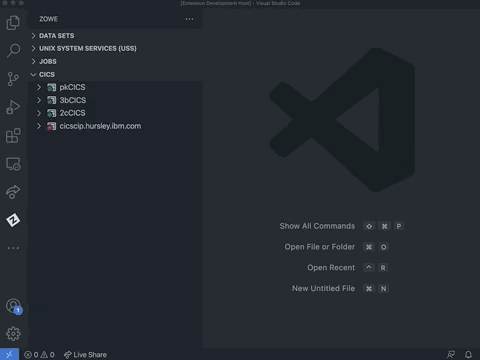This screenshot has width=480, height=360.
Task: Open the Accounts menu
Action: coord(13,306)
